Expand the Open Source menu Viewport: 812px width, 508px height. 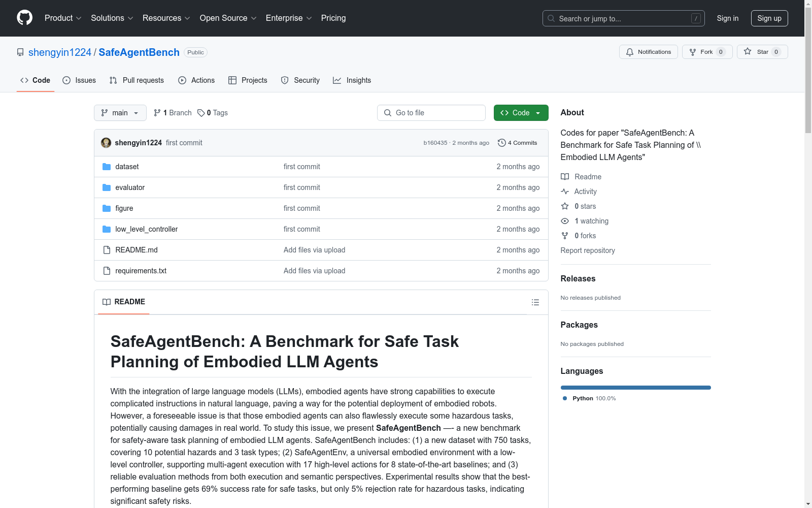coord(228,18)
